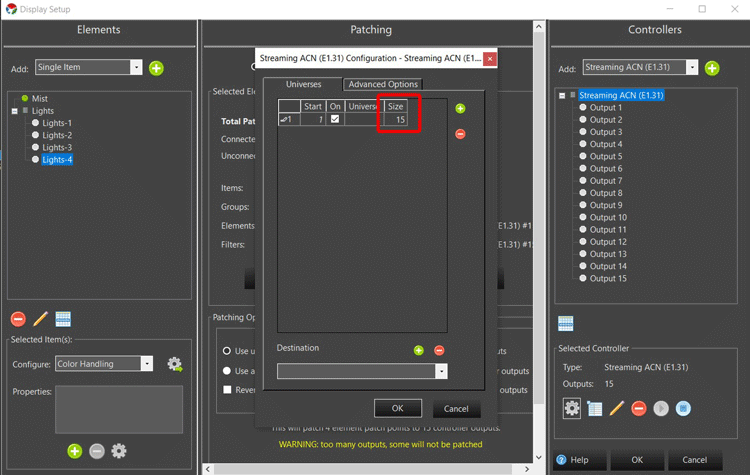Image resolution: width=750 pixels, height=475 pixels.
Task: Select Lights-2 in the Elements tree
Action: (x=57, y=135)
